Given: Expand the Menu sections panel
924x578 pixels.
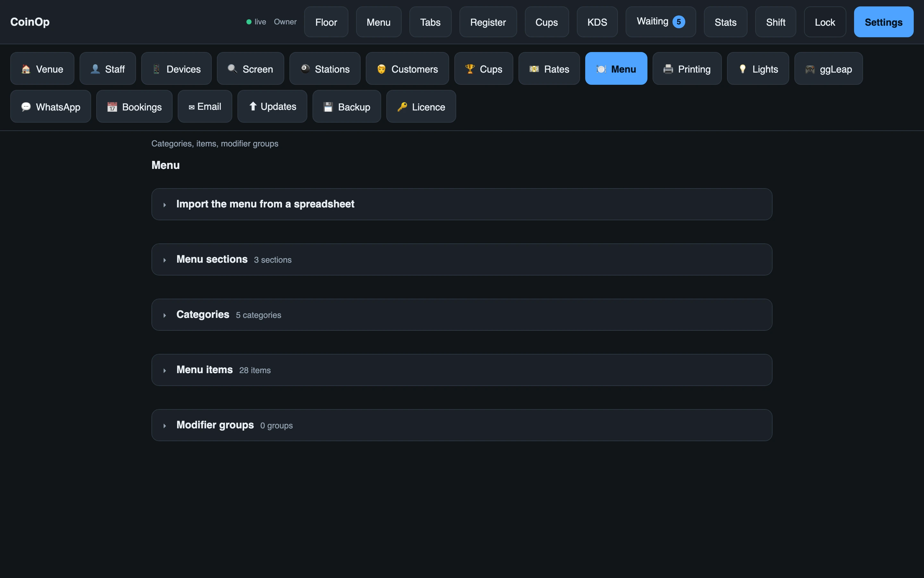Looking at the screenshot, I should click(x=462, y=259).
